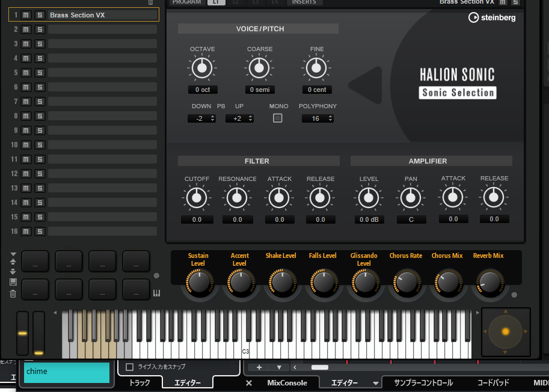
Task: Check the ライブ入力をスナップ checkbox
Action: click(x=129, y=367)
